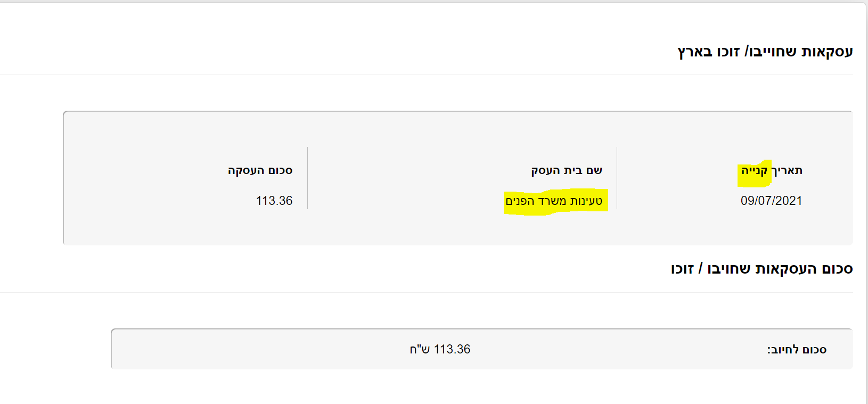This screenshot has height=404, width=868.
Task: Click the heading "סכום העסקאות שחויבו / זוכו"
Action: coord(761,269)
